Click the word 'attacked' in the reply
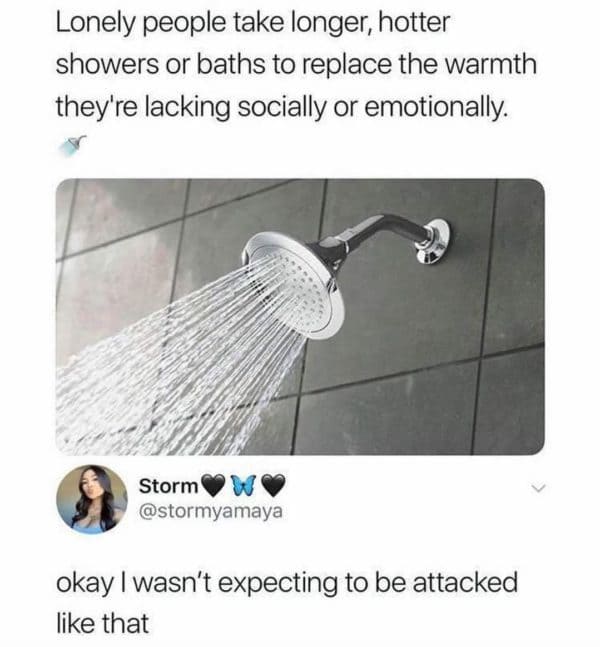Viewport: 600px width, 647px height. pyautogui.click(x=465, y=582)
